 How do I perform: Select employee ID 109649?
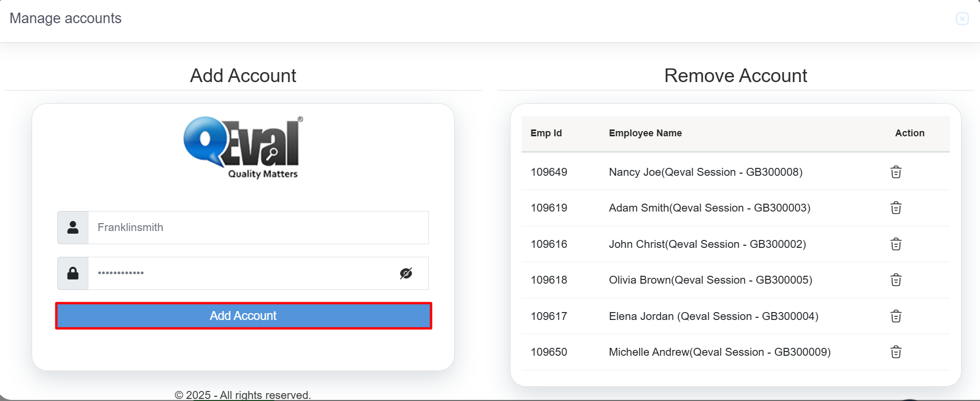tap(549, 172)
